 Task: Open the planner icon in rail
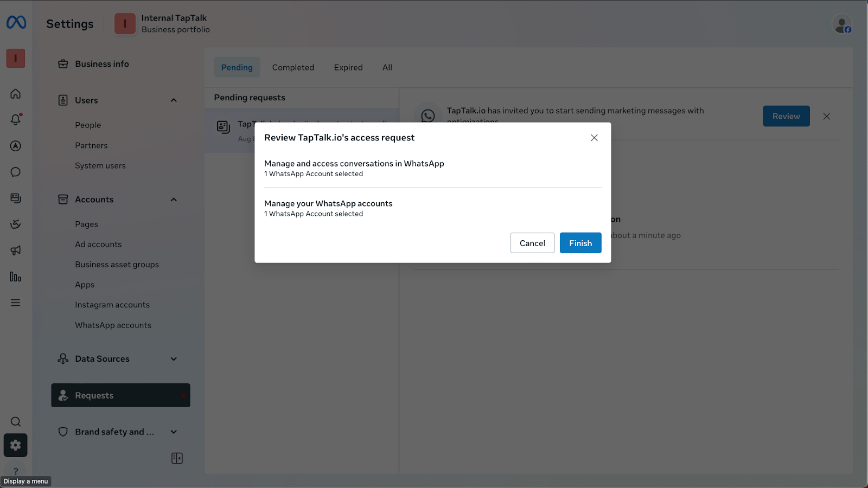pyautogui.click(x=16, y=224)
